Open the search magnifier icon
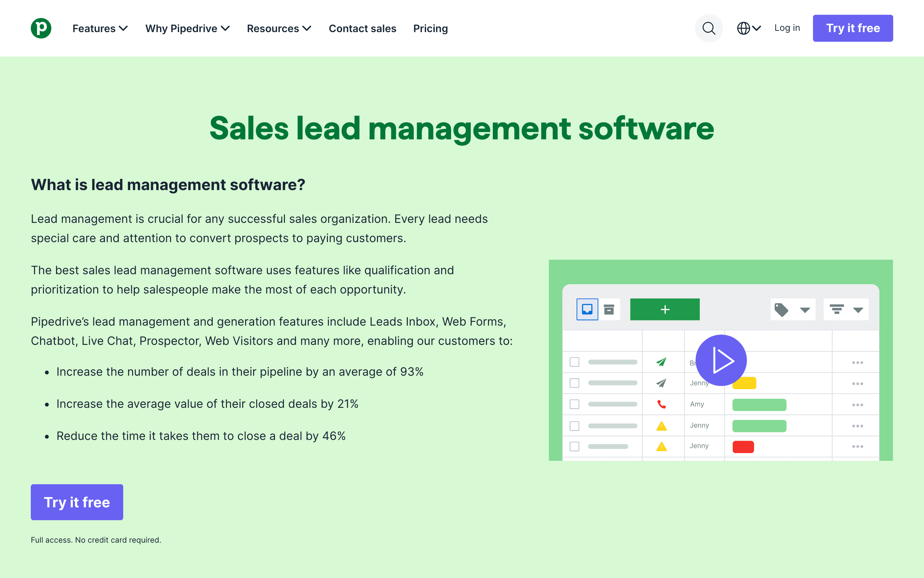The height and width of the screenshot is (578, 924). [x=709, y=28]
